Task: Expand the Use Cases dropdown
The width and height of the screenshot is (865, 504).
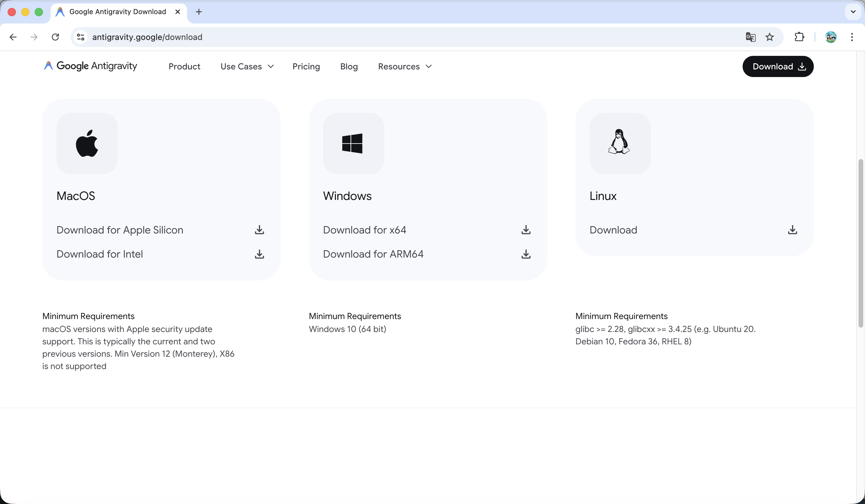Action: [247, 66]
